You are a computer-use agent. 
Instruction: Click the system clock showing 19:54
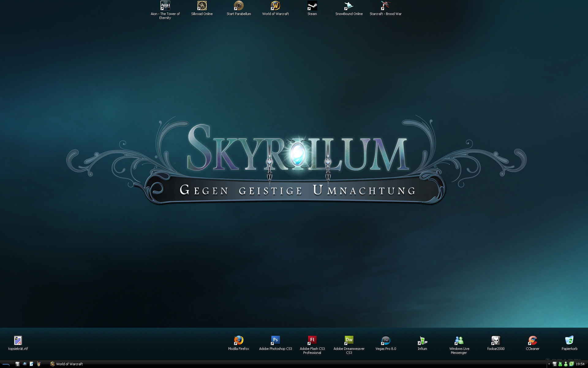580,364
